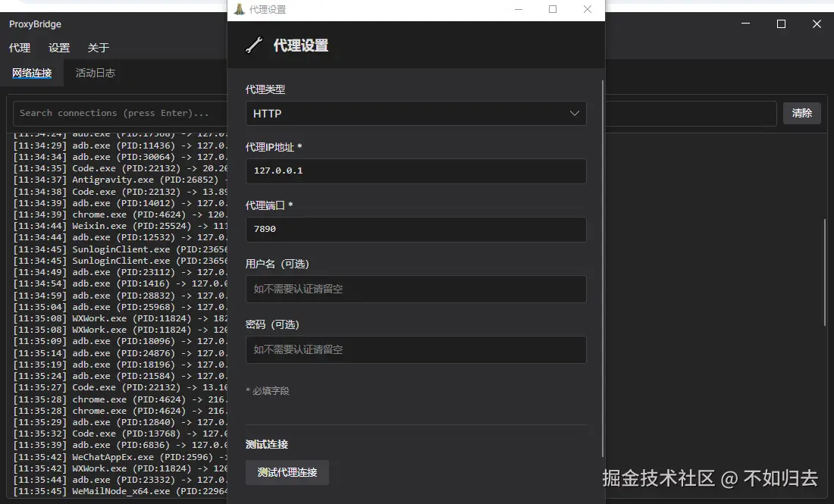Select the WeChatAppEx.exe (PID:2596) log row
Viewport: 834px width, 504px height.
121,457
